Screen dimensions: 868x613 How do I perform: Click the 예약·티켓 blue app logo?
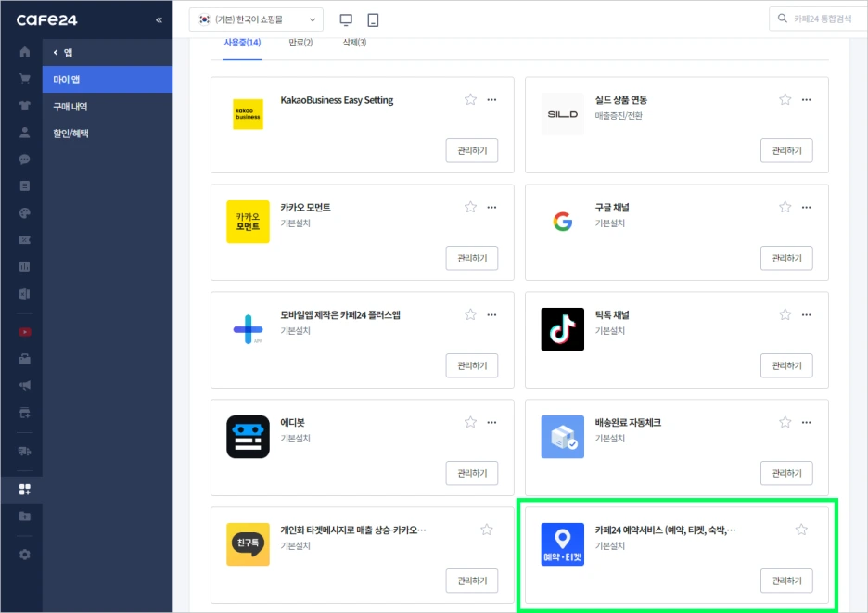562,544
